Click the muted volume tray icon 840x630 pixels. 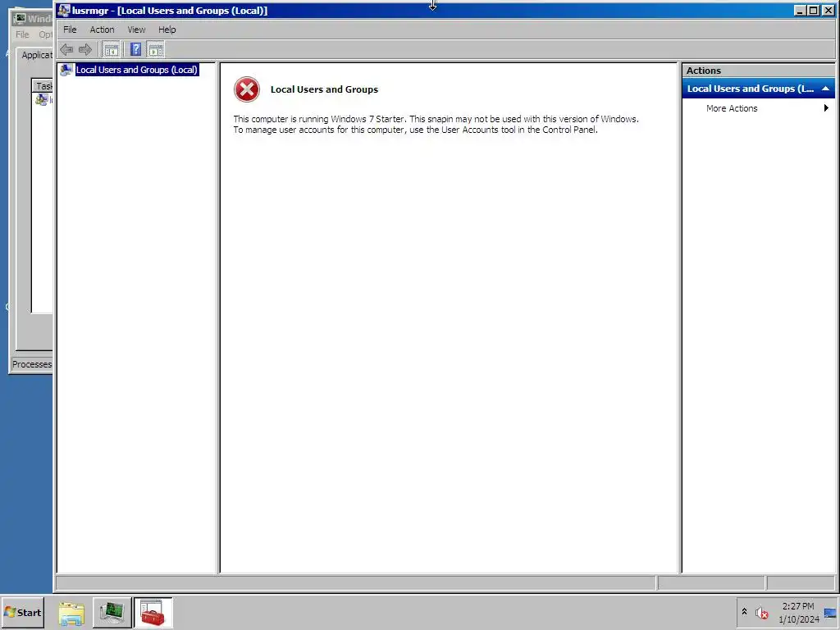pyautogui.click(x=761, y=612)
